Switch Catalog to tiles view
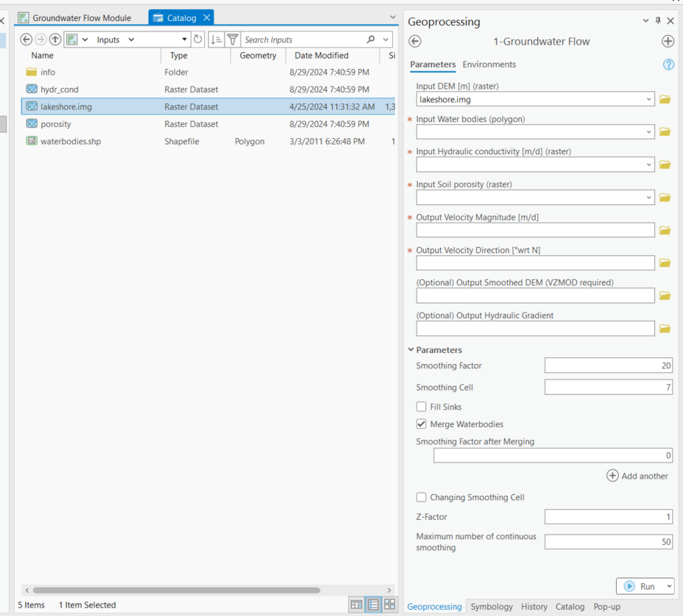This screenshot has width=683, height=616. click(389, 605)
